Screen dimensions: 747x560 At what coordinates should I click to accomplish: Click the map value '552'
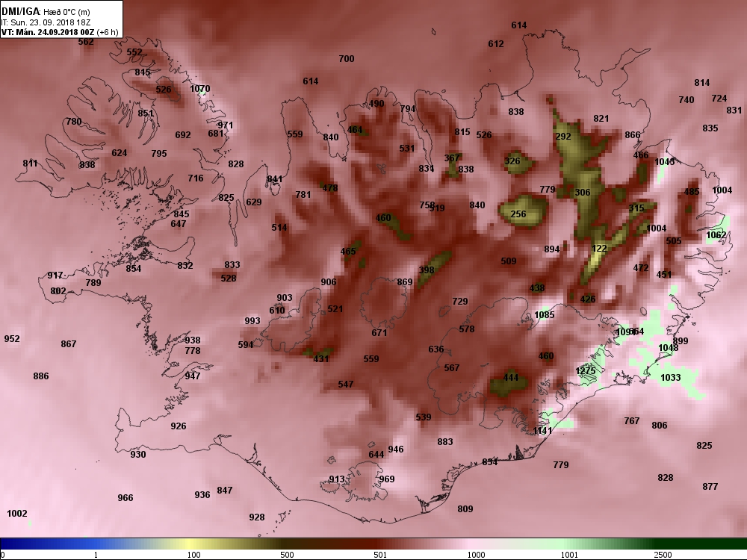coord(134,52)
